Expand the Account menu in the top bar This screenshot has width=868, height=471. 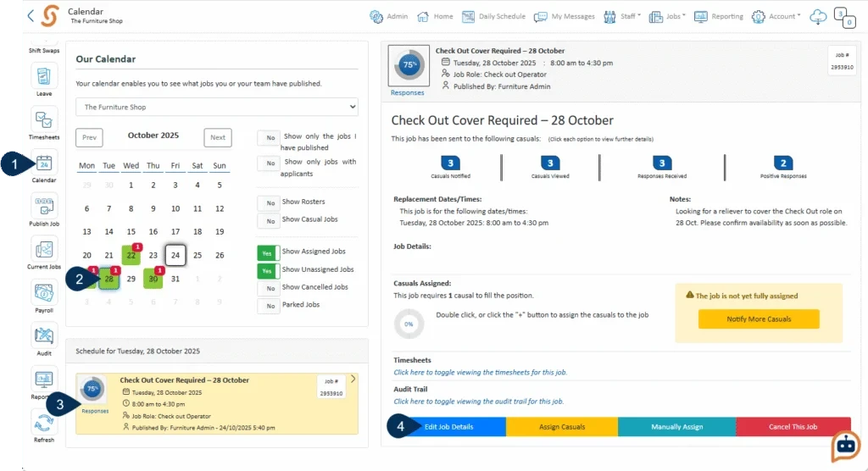pos(776,17)
